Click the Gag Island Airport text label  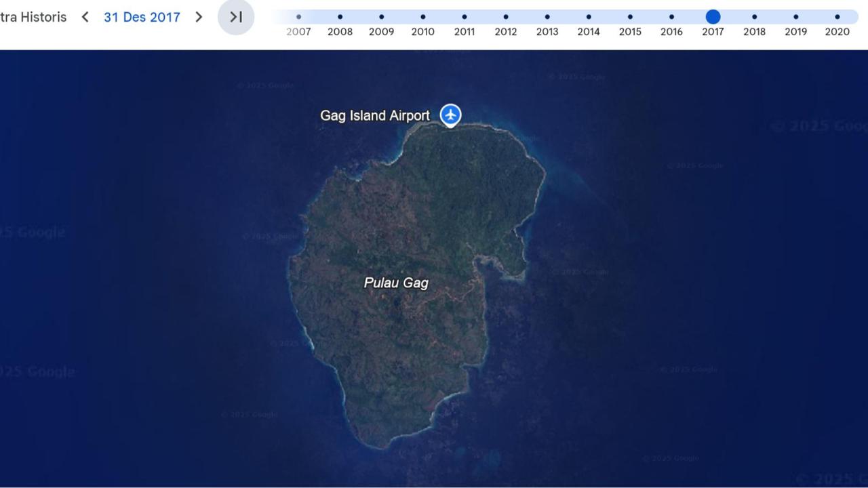click(x=375, y=116)
